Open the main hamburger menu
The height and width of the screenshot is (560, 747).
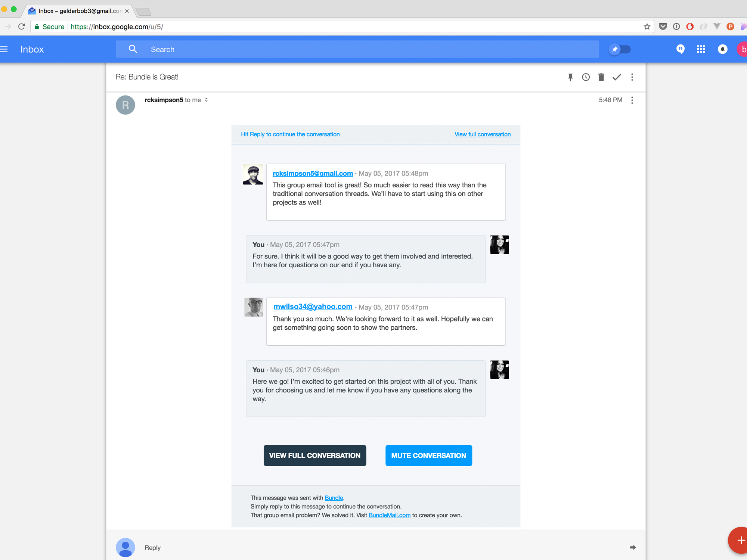(4, 49)
